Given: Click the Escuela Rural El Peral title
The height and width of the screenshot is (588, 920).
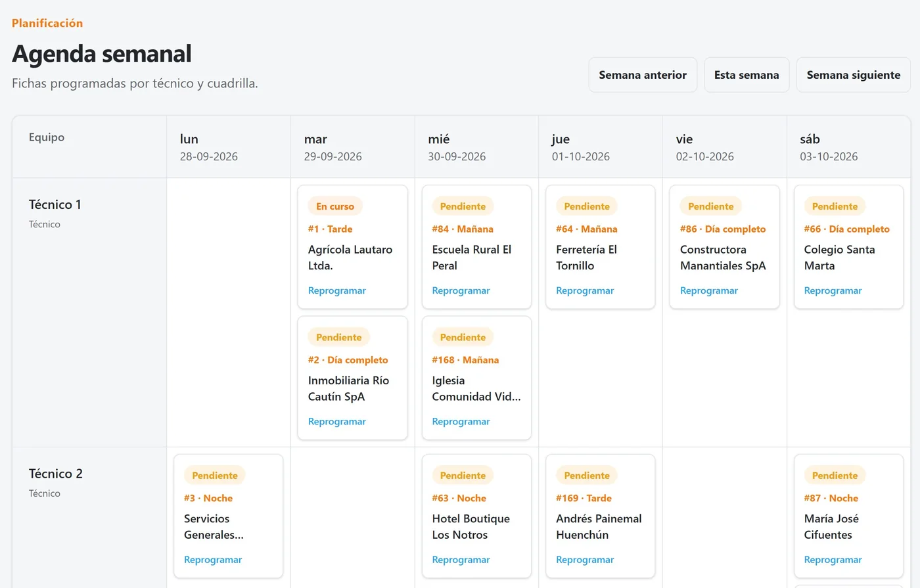Looking at the screenshot, I should pos(472,258).
